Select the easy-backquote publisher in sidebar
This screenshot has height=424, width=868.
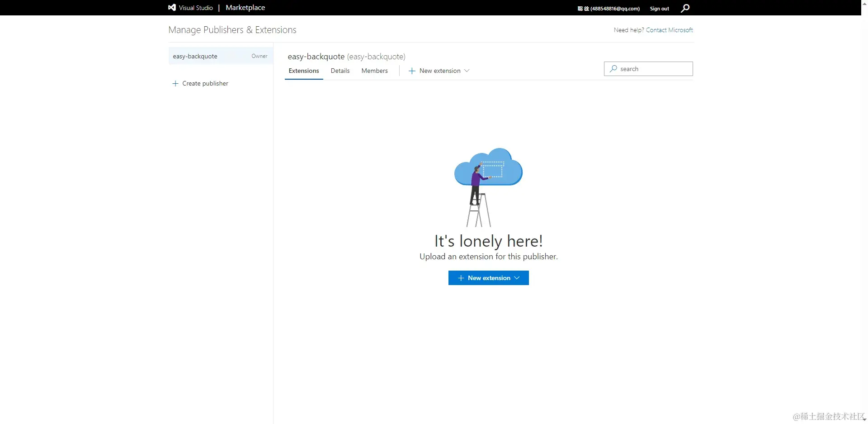coord(221,56)
